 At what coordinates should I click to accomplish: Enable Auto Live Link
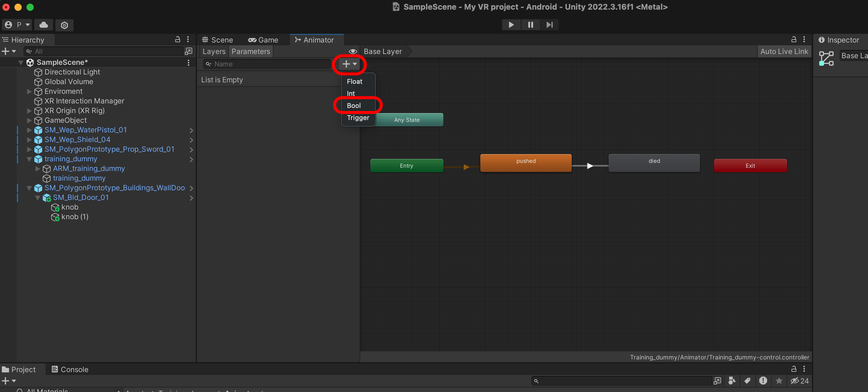pos(784,51)
